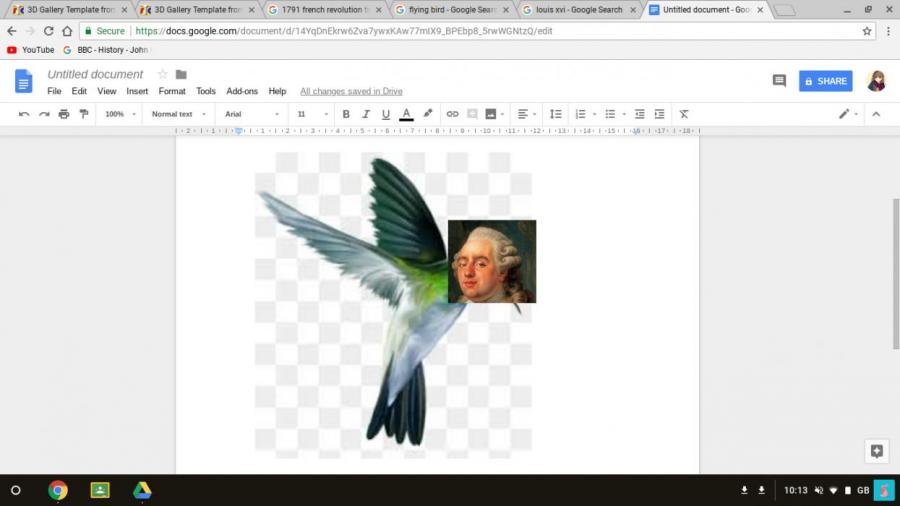Image resolution: width=900 pixels, height=506 pixels.
Task: Click the Undo icon in toolbar
Action: [24, 114]
